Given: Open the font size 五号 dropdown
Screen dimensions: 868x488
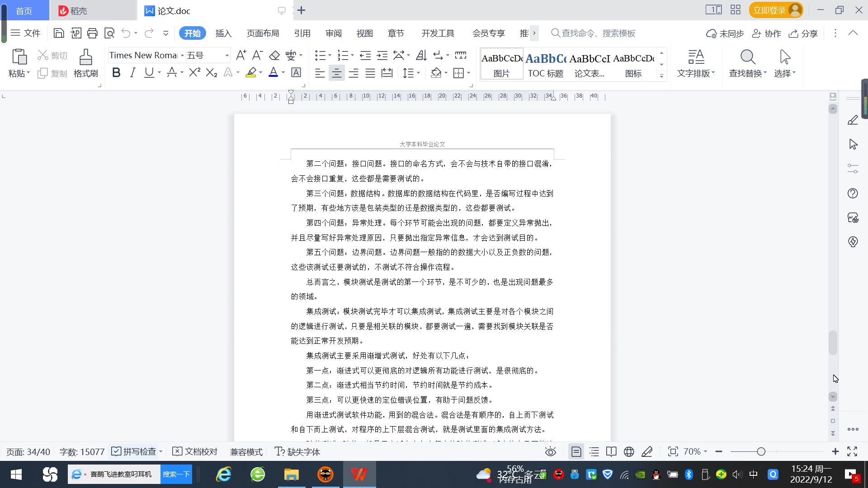Looking at the screenshot, I should click(x=227, y=56).
